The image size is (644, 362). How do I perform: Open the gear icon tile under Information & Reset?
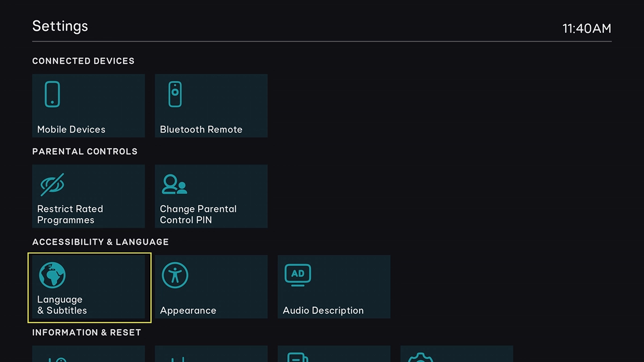click(x=420, y=356)
